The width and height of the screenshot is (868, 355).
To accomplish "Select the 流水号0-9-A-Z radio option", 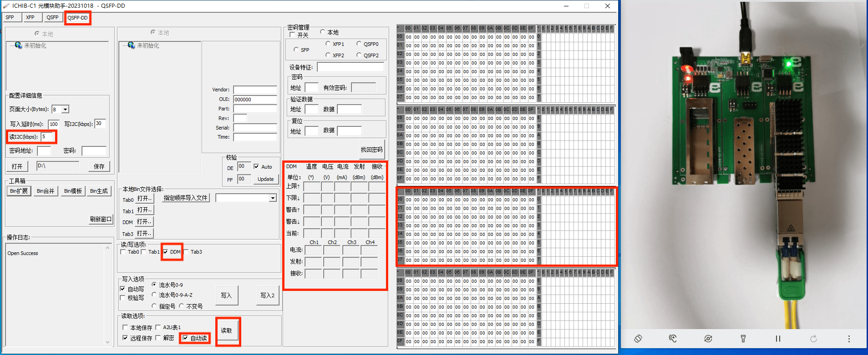I will [x=154, y=295].
